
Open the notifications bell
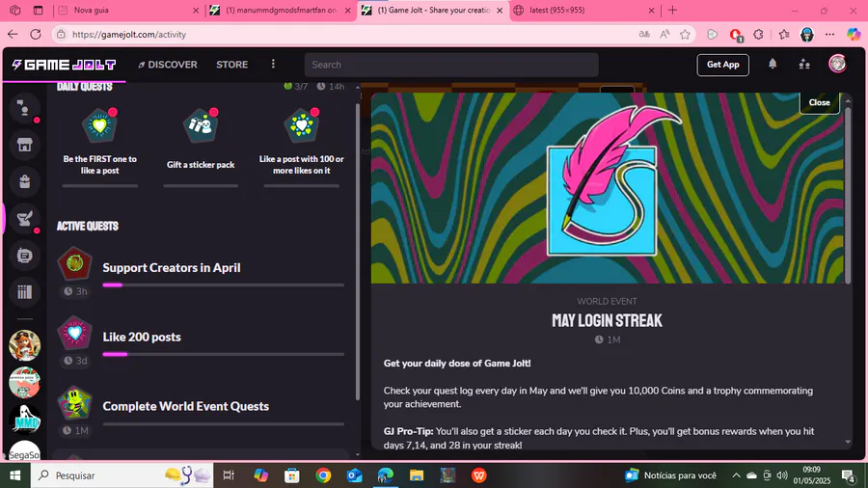click(x=773, y=65)
